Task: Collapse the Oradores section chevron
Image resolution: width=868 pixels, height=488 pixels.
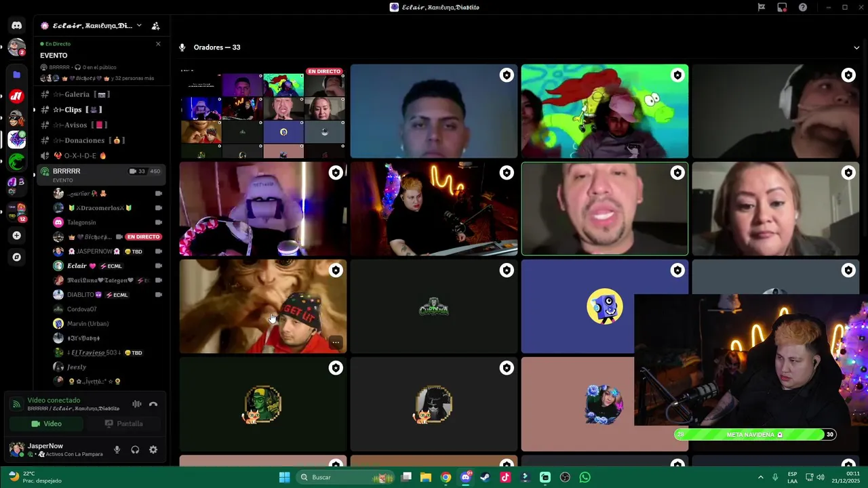Action: click(x=856, y=47)
